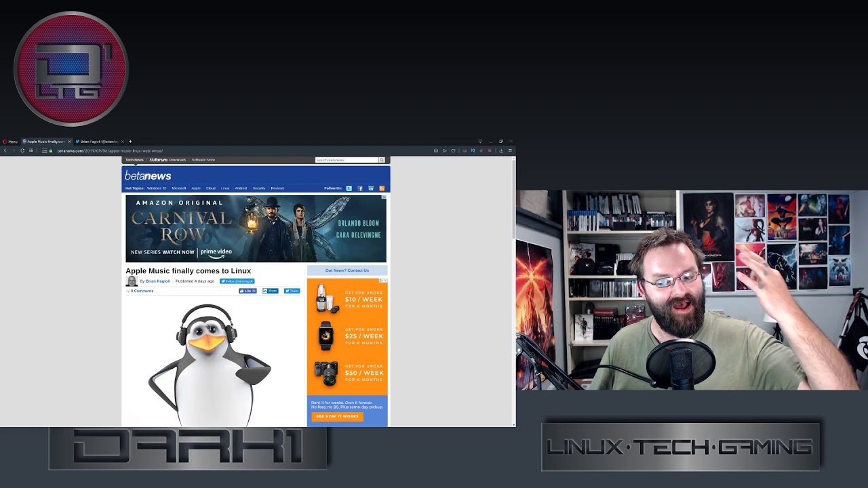Go back to the previous page
The height and width of the screenshot is (488, 868).
pyautogui.click(x=5, y=150)
